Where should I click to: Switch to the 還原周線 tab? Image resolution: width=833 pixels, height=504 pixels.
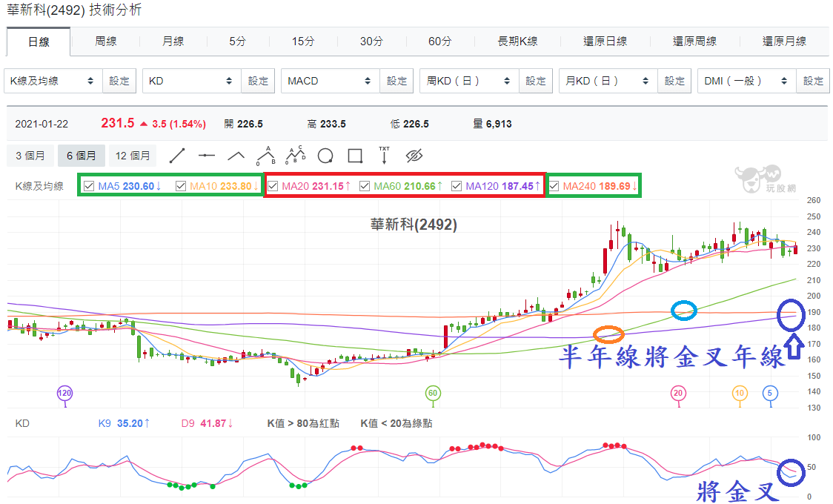click(694, 41)
